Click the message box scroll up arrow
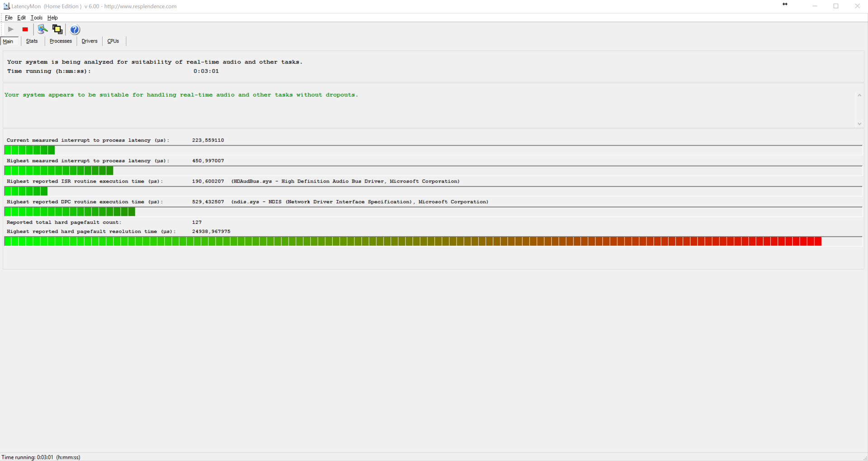 (859, 95)
